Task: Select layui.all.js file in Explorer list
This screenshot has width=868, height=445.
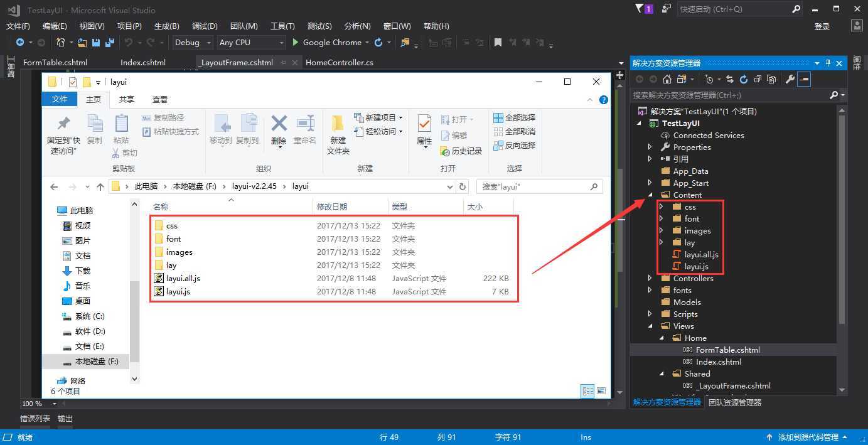Action: point(183,279)
